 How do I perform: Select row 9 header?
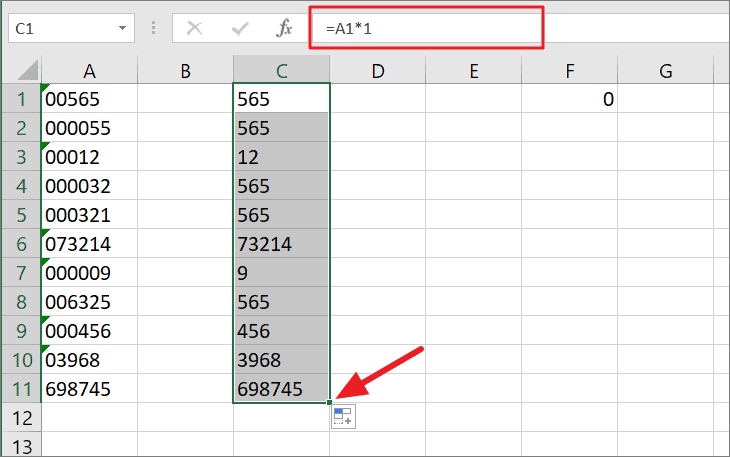click(x=21, y=330)
